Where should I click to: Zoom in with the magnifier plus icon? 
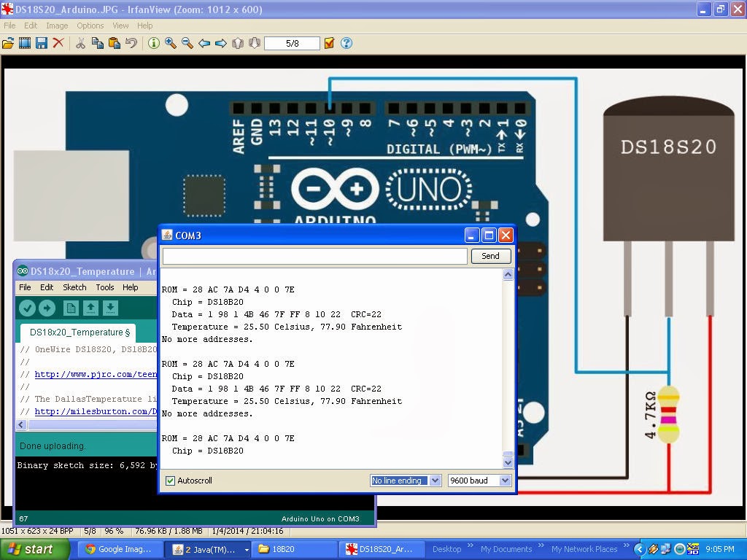click(169, 43)
